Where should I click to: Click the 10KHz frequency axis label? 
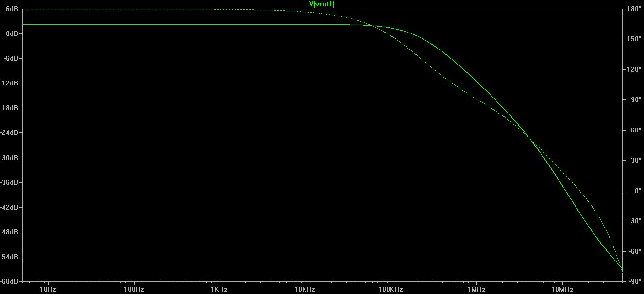click(305, 290)
